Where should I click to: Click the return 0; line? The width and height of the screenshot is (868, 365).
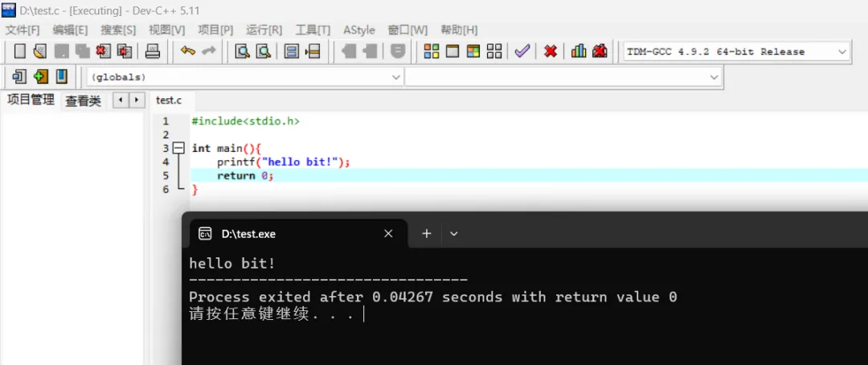coord(246,175)
